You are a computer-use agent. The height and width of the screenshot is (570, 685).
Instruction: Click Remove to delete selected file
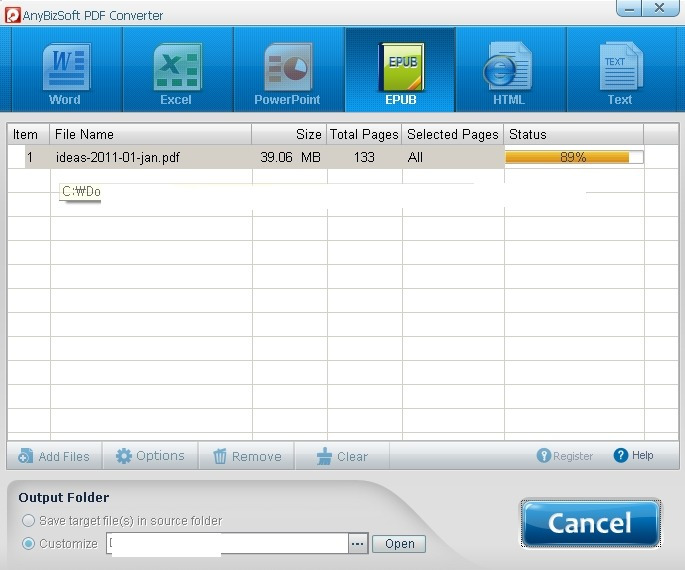click(x=247, y=456)
